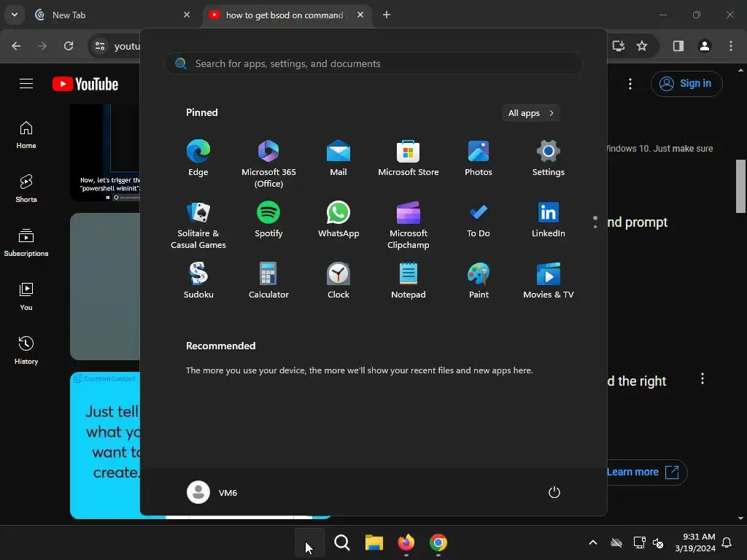Show hidden system tray icons

click(x=592, y=542)
